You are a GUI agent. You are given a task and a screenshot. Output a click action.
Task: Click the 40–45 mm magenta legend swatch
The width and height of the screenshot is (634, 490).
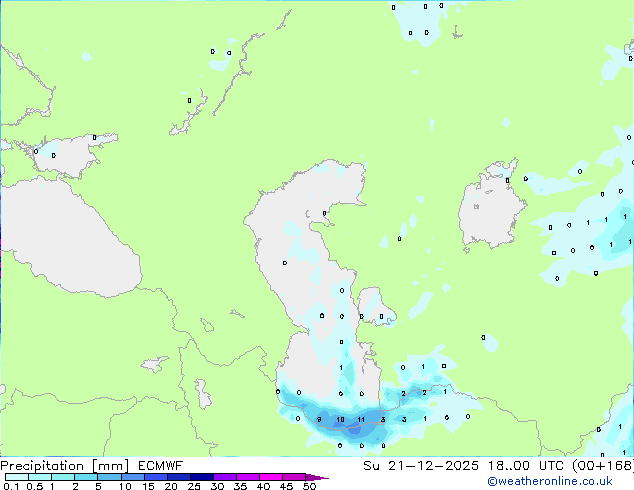tap(271, 477)
